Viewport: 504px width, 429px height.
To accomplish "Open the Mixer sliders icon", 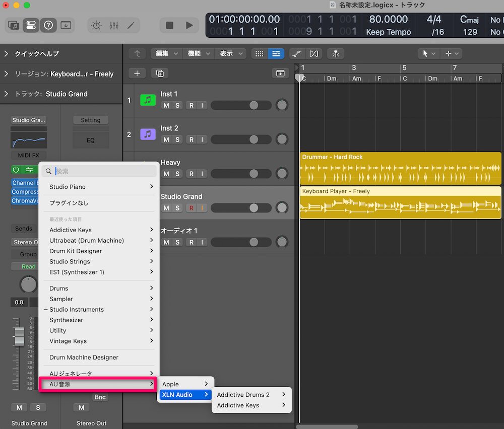I will (x=114, y=25).
